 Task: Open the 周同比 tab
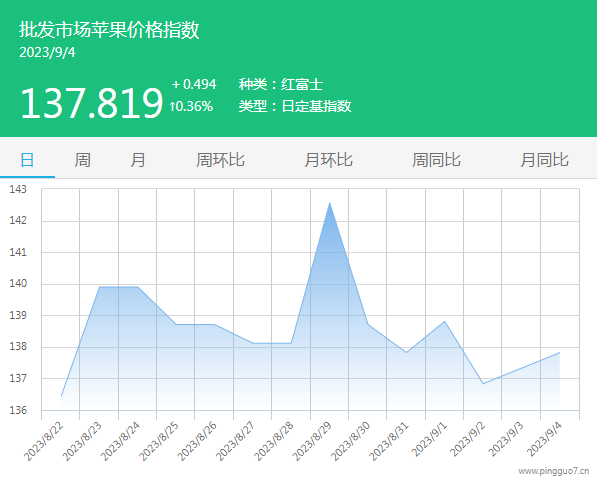tap(436, 160)
